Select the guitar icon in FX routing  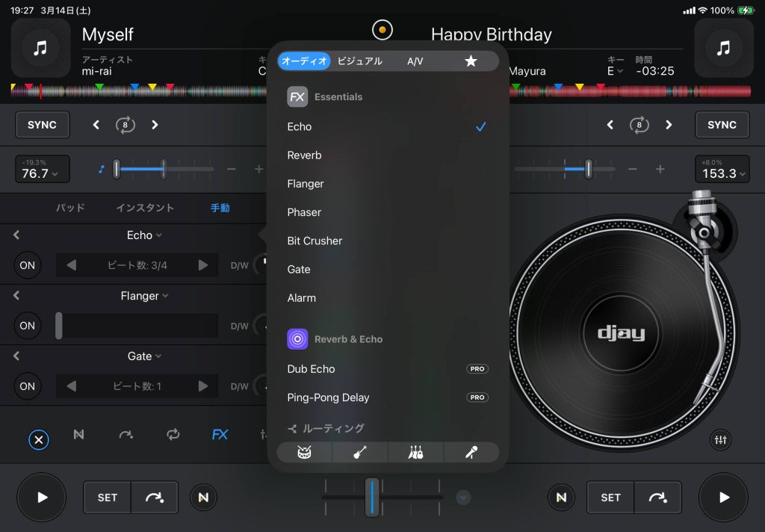[x=360, y=452]
